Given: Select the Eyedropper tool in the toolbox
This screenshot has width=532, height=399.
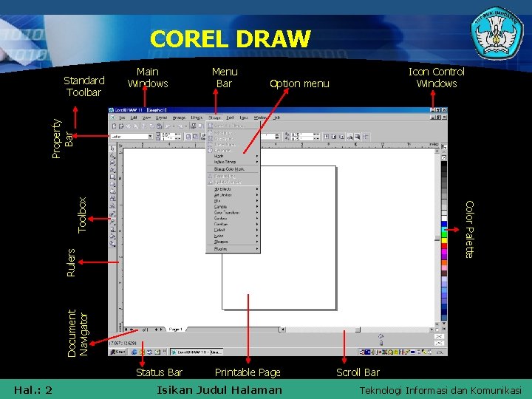Looking at the screenshot, I should click(x=112, y=222).
